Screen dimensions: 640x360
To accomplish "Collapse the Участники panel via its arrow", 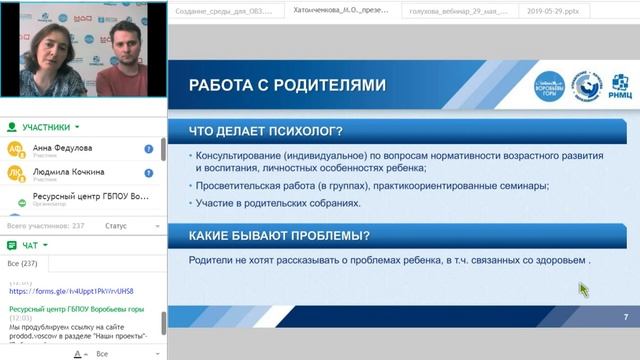I will click(x=77, y=127).
